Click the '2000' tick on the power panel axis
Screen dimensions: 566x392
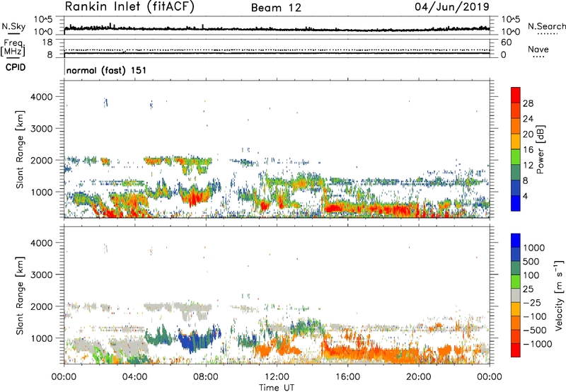point(42,160)
